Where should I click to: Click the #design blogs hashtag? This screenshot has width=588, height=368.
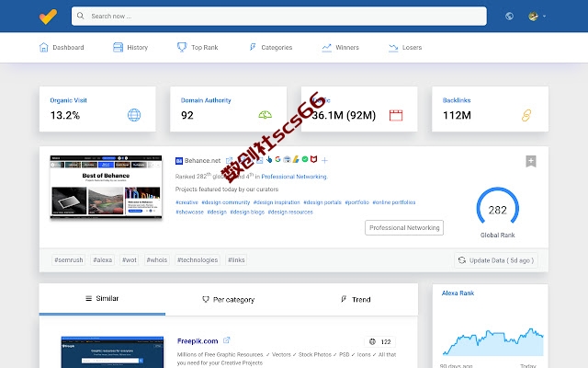coord(247,213)
